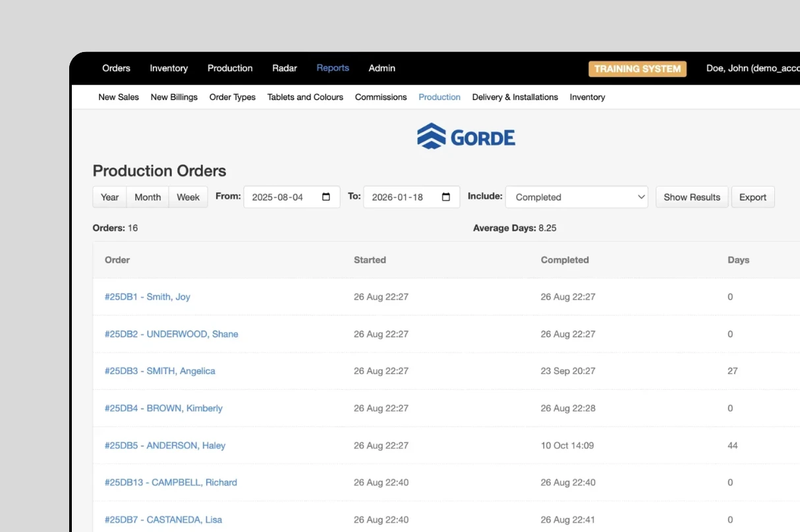800x532 pixels.
Task: Select the Production report sub-tab
Action: (440, 97)
